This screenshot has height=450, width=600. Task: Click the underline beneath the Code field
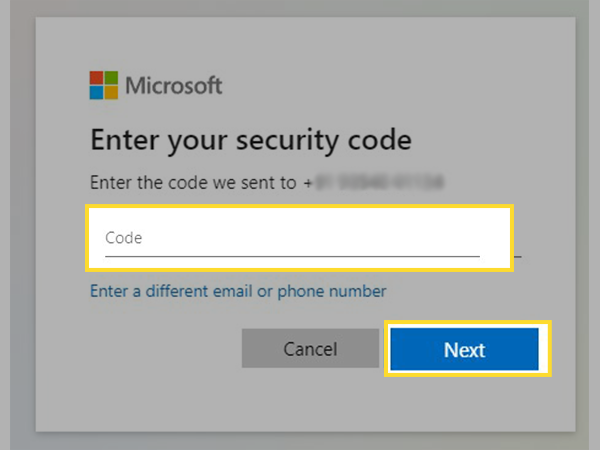pos(292,256)
